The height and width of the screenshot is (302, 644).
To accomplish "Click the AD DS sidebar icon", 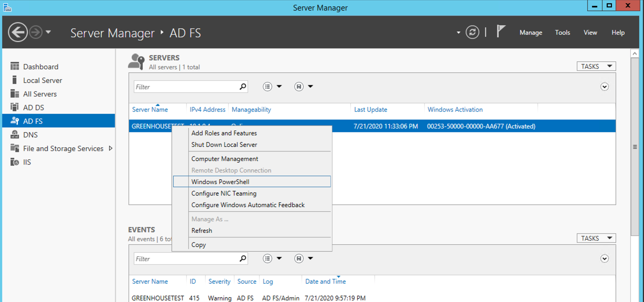I will coord(15,107).
